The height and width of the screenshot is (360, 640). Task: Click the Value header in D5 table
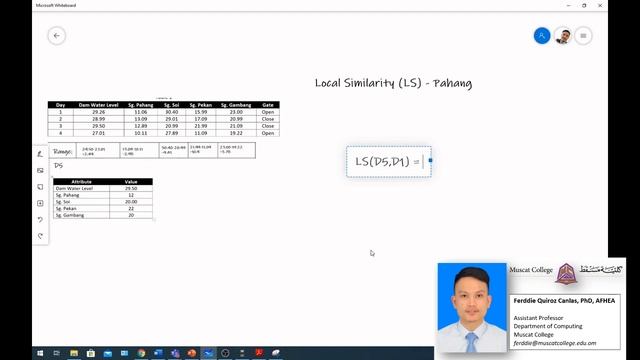[x=131, y=182]
